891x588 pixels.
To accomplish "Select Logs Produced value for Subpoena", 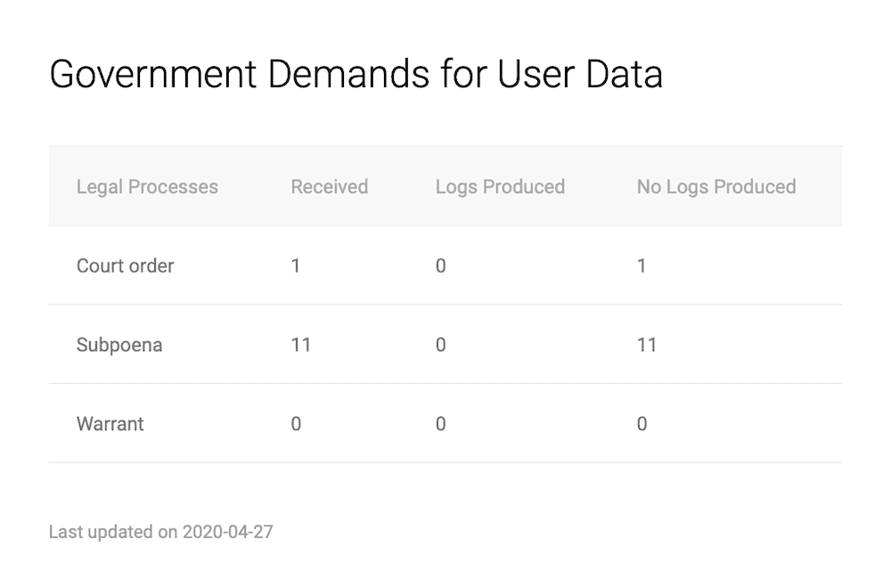I will tap(440, 345).
